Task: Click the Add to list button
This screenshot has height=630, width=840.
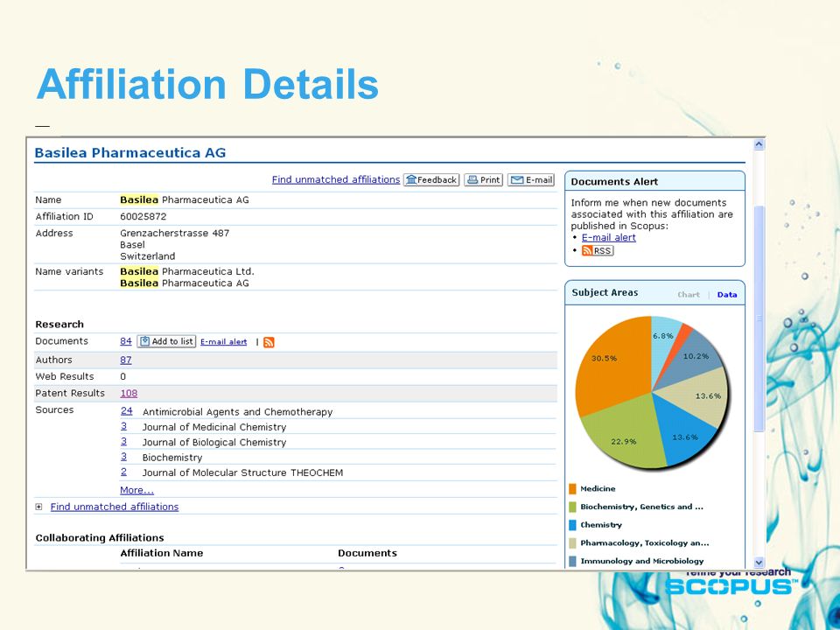Action: (166, 341)
